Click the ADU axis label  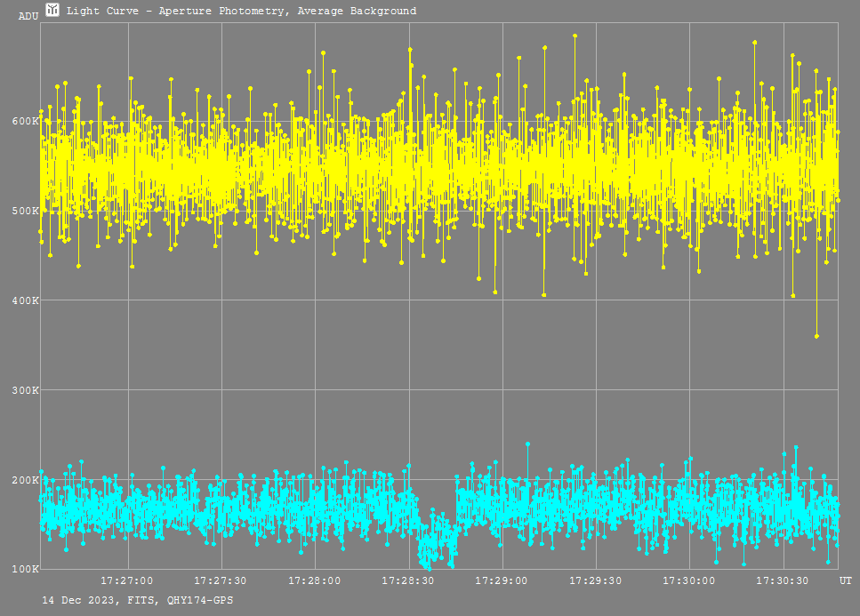click(28, 16)
